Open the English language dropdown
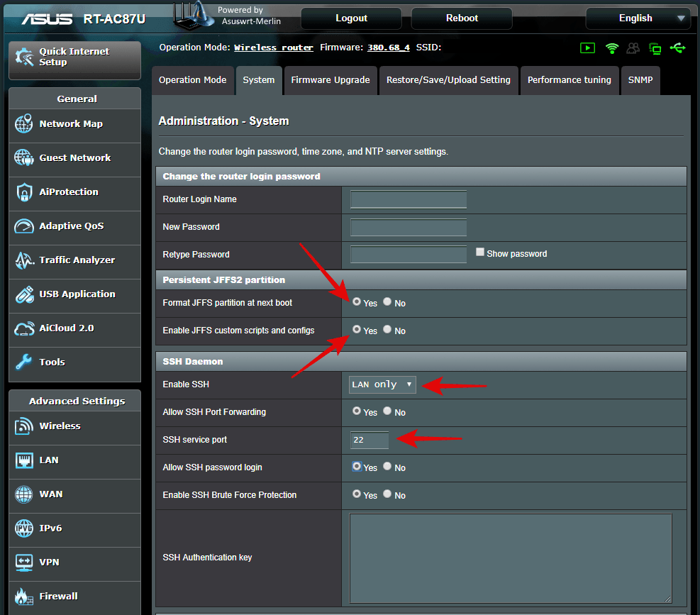Viewport: 700px width, 615px height. (638, 18)
